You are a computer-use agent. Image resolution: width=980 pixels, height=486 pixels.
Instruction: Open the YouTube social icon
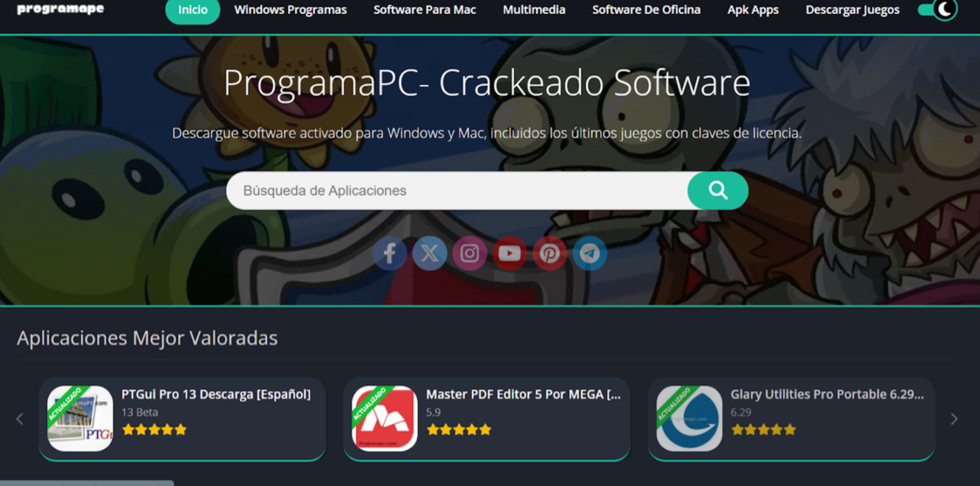(509, 254)
